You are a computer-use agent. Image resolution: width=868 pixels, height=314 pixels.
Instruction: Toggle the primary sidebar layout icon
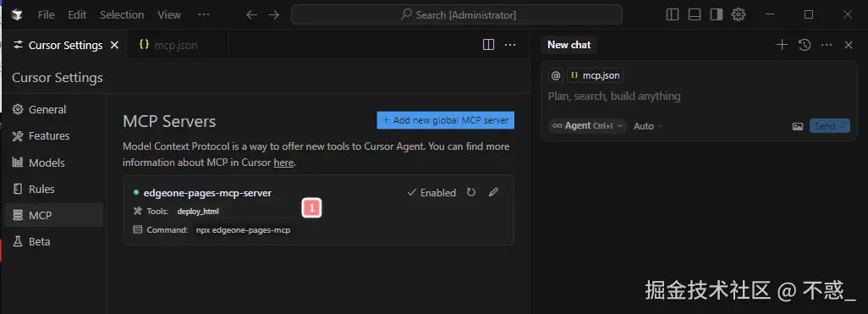click(673, 15)
